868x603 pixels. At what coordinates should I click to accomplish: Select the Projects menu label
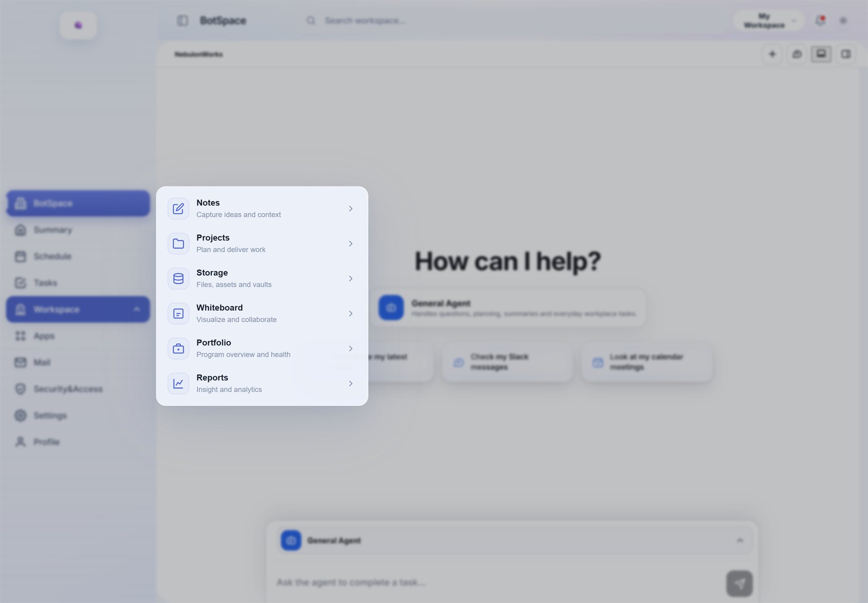click(x=213, y=237)
